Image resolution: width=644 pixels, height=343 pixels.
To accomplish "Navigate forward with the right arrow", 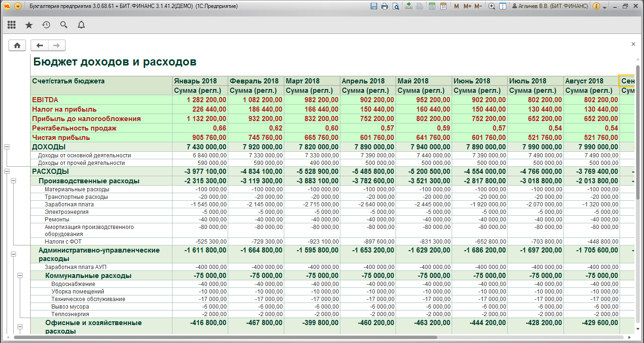I will click(57, 45).
